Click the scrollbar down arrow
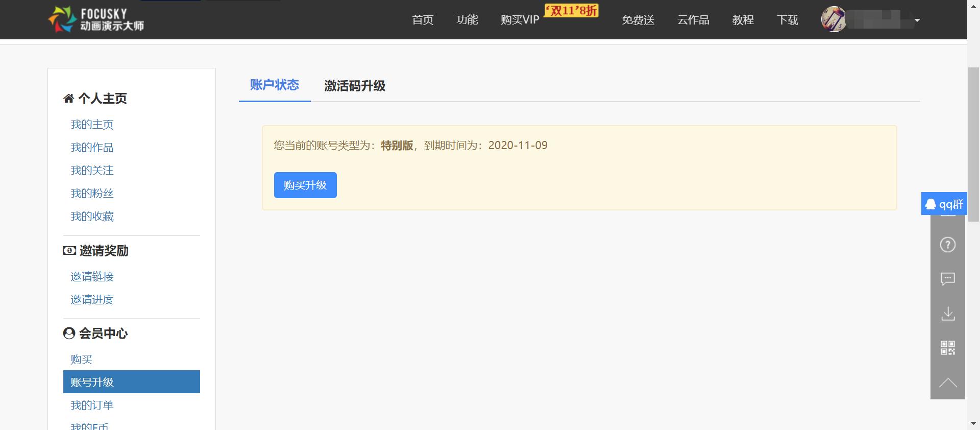Image resolution: width=980 pixels, height=430 pixels. pyautogui.click(x=973, y=424)
